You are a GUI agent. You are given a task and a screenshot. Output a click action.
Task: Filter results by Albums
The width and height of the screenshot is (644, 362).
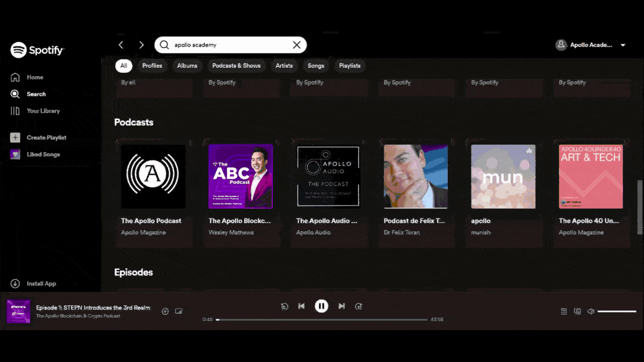pos(187,66)
